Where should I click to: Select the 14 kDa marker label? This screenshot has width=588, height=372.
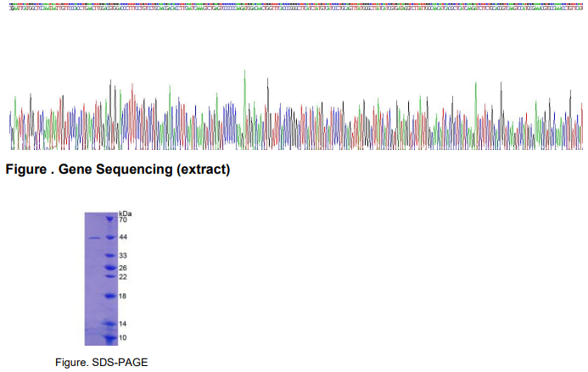(x=123, y=324)
